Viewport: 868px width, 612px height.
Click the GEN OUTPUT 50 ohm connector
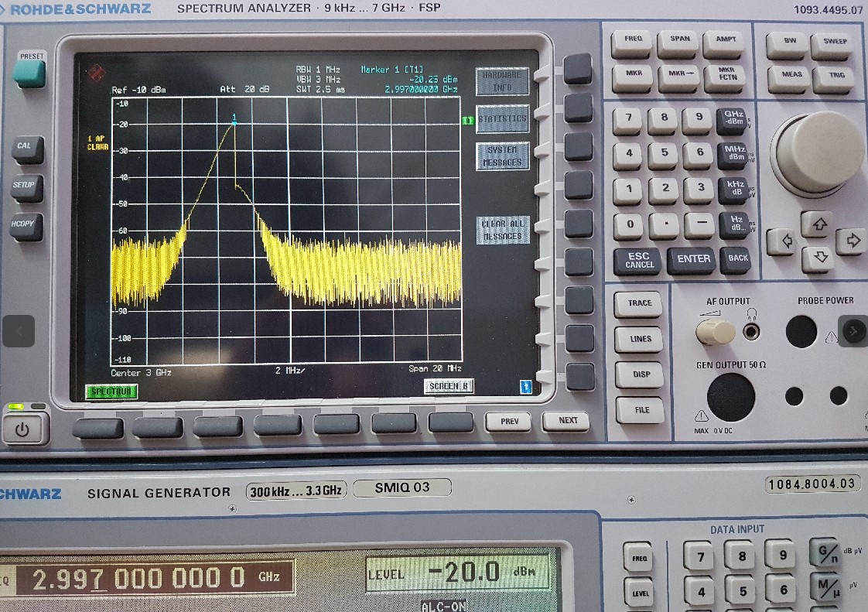pyautogui.click(x=731, y=398)
